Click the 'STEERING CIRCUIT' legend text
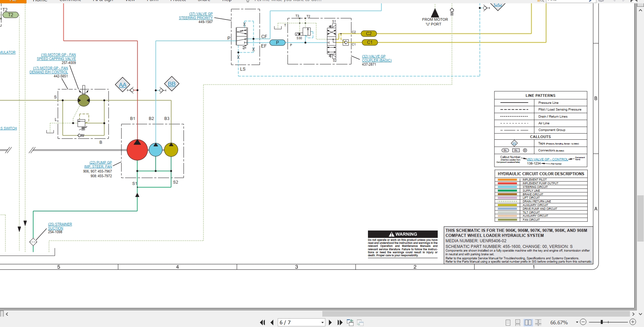Viewport: 644px width, 327px height. point(535,187)
